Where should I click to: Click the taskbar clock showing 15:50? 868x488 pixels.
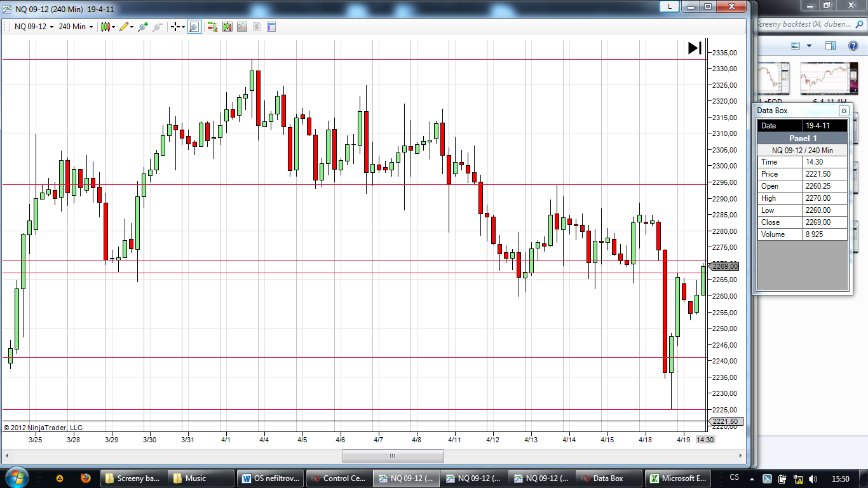coord(841,478)
